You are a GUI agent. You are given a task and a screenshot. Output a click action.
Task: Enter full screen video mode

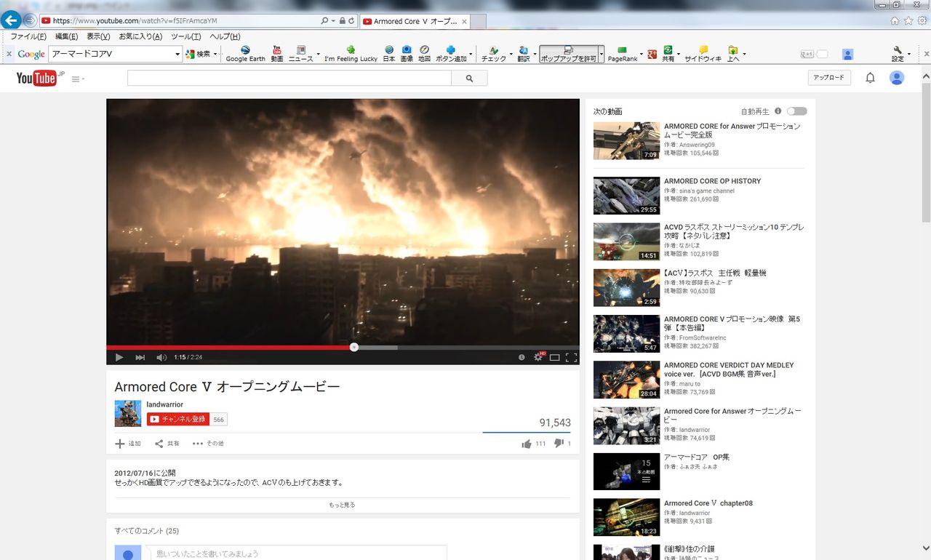coord(571,357)
